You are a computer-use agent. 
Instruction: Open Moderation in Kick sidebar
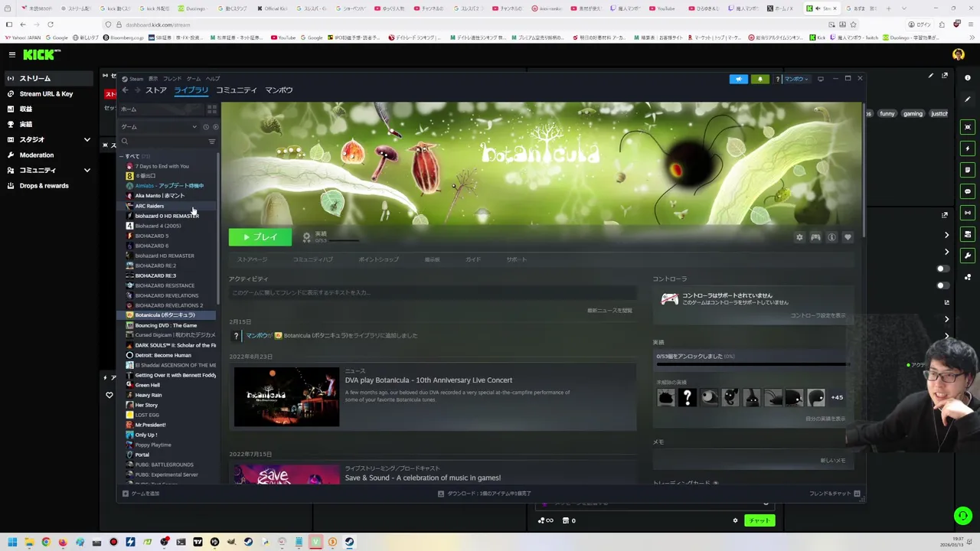point(37,155)
